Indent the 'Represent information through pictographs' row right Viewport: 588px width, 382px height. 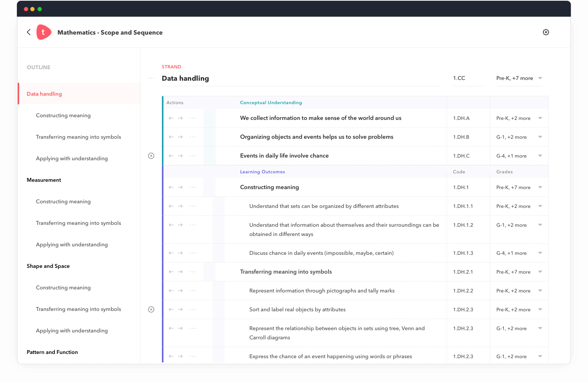[x=180, y=291]
